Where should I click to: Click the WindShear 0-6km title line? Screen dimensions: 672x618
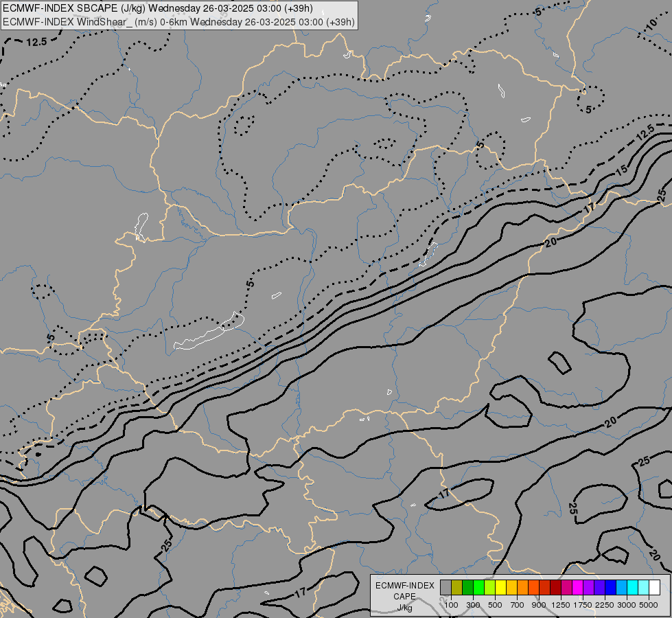pyautogui.click(x=178, y=21)
